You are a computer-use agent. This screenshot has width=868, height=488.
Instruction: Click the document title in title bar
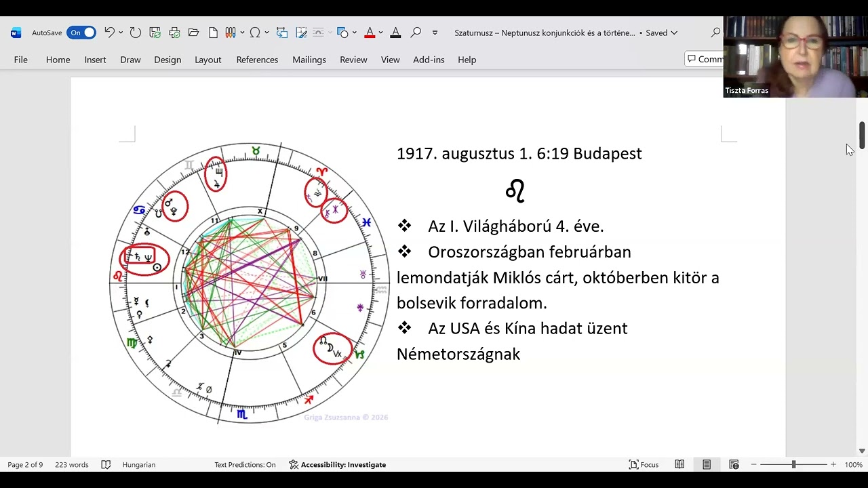pyautogui.click(x=545, y=33)
